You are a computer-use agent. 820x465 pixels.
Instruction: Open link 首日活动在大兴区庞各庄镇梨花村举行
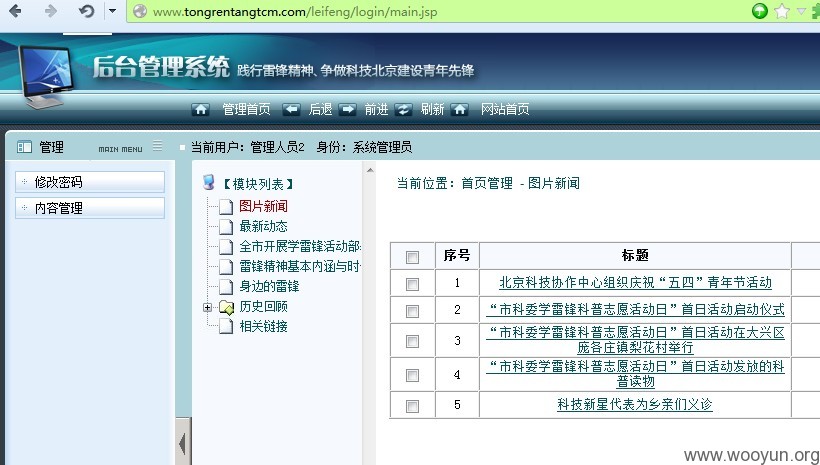[x=635, y=340]
